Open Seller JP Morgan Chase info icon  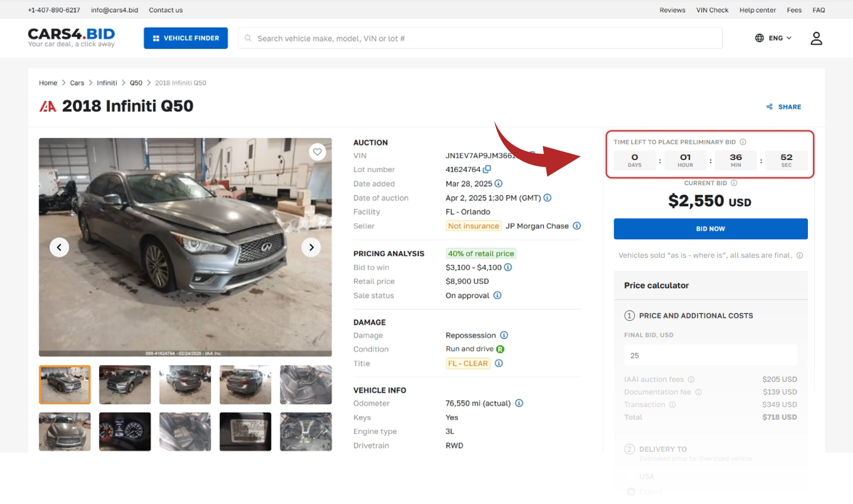pyautogui.click(x=577, y=226)
